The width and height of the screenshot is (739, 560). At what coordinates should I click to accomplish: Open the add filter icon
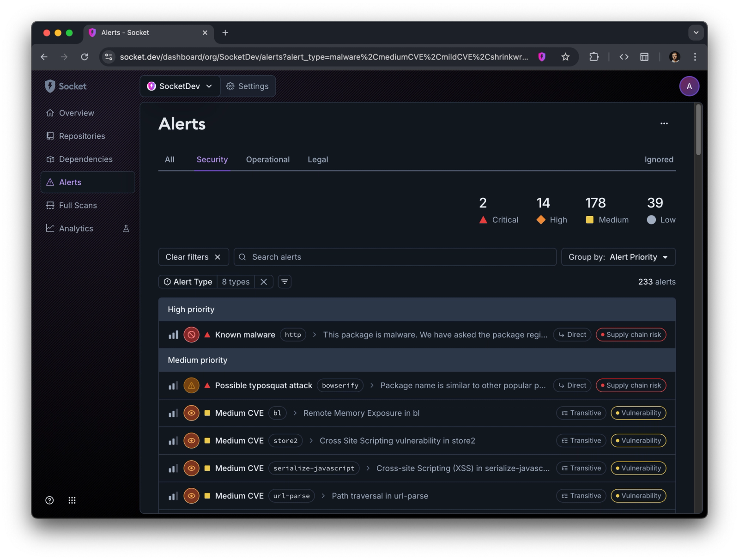285,282
